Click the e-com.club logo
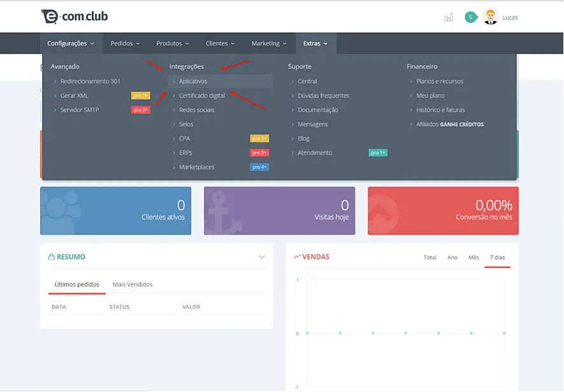This screenshot has width=564, height=392. click(74, 17)
